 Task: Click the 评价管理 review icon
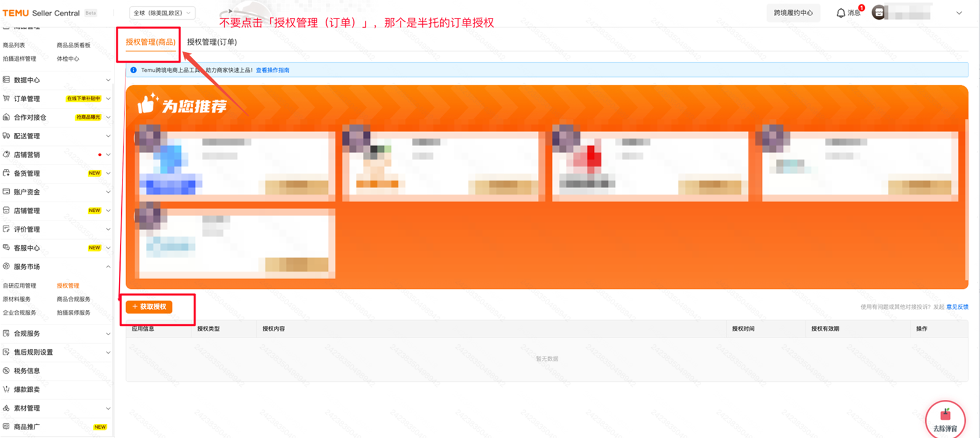click(x=6, y=229)
